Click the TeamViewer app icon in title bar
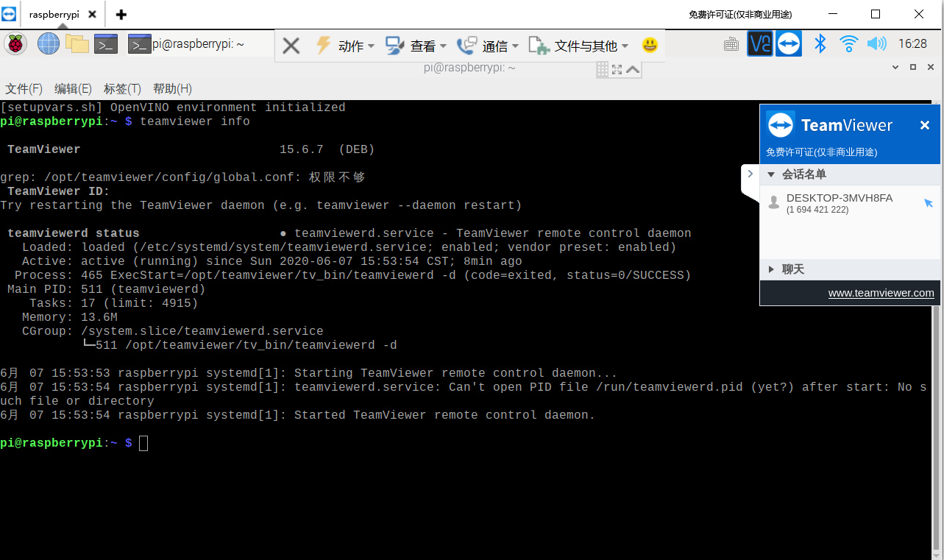The image size is (944, 560). tap(9, 14)
